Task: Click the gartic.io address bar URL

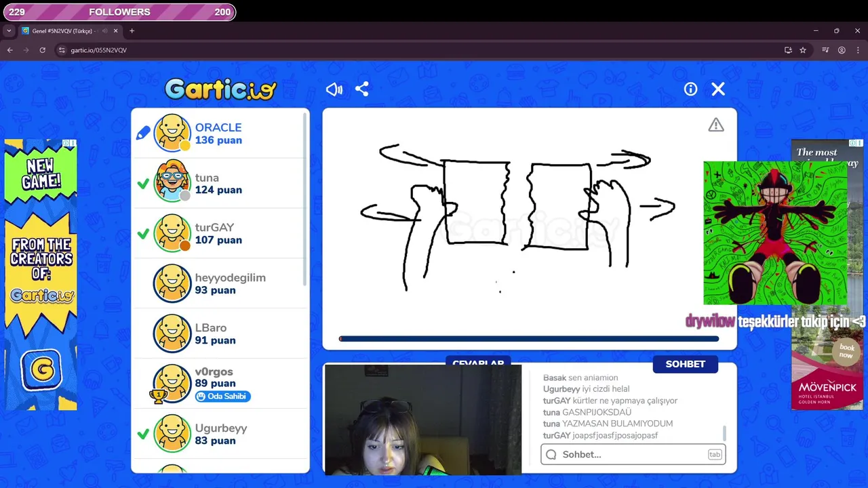Action: tap(98, 50)
